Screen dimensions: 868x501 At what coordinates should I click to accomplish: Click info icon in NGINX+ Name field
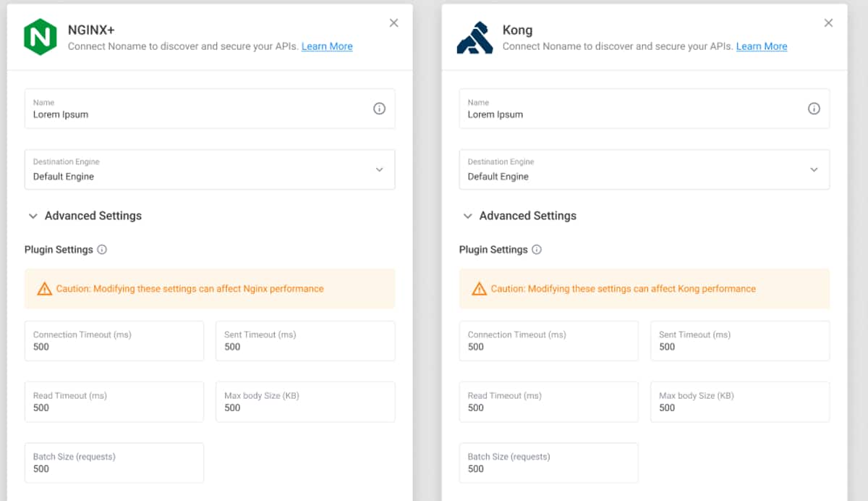[x=379, y=109]
